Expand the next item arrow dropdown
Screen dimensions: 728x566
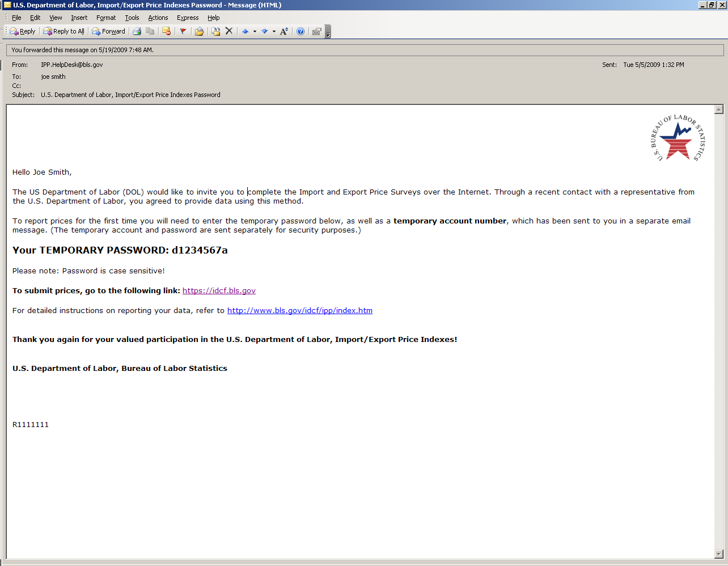(274, 31)
